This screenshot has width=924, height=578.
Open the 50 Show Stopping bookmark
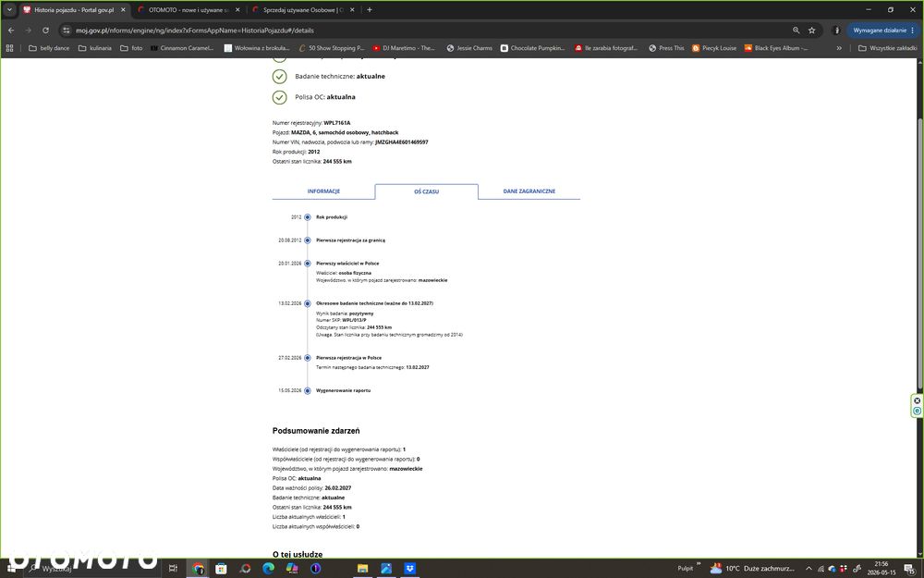coord(332,48)
